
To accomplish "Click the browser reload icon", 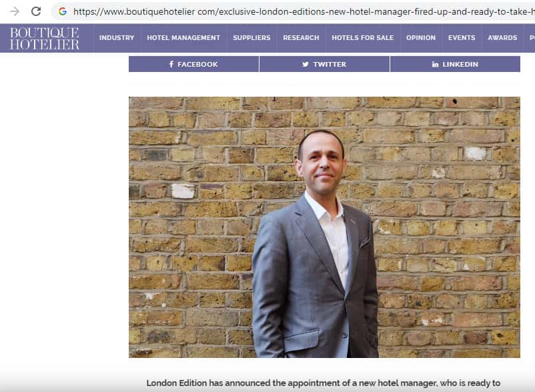I will pos(36,11).
